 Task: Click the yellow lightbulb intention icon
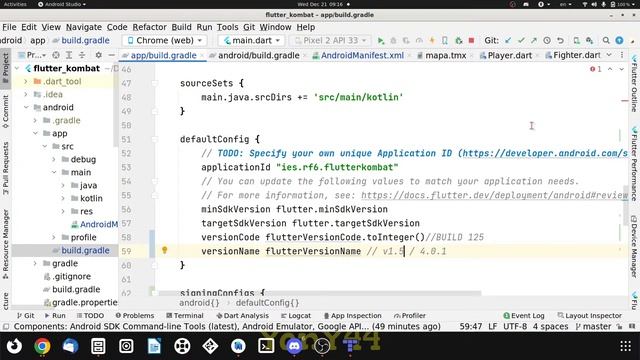point(164,250)
